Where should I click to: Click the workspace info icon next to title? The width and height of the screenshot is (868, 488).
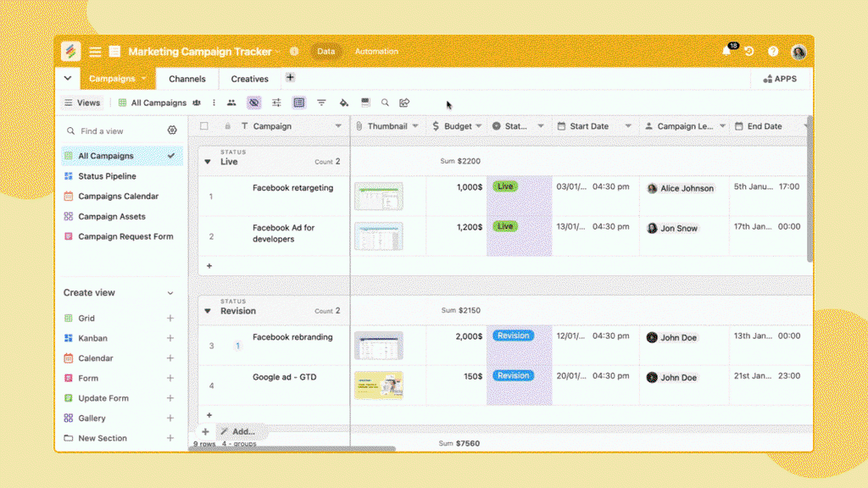click(294, 51)
